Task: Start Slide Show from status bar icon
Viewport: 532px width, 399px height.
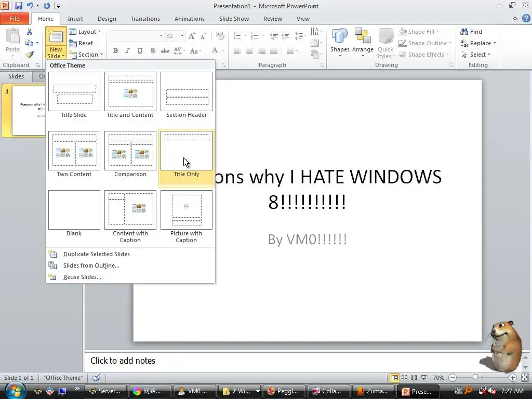Action: click(424, 378)
